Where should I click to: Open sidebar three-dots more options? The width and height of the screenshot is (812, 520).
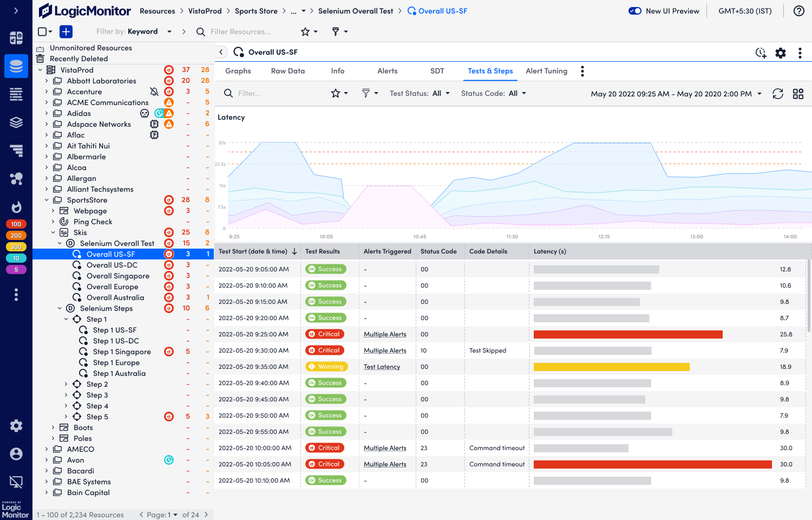pyautogui.click(x=16, y=294)
